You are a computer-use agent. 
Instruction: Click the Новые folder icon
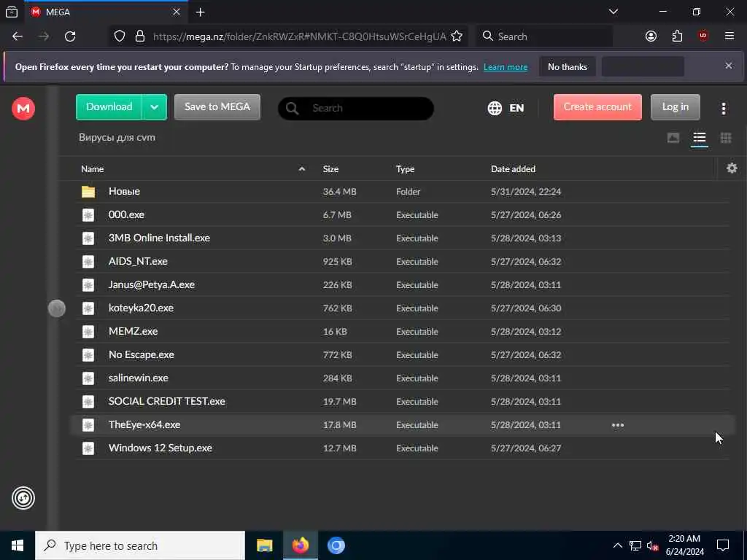click(88, 192)
